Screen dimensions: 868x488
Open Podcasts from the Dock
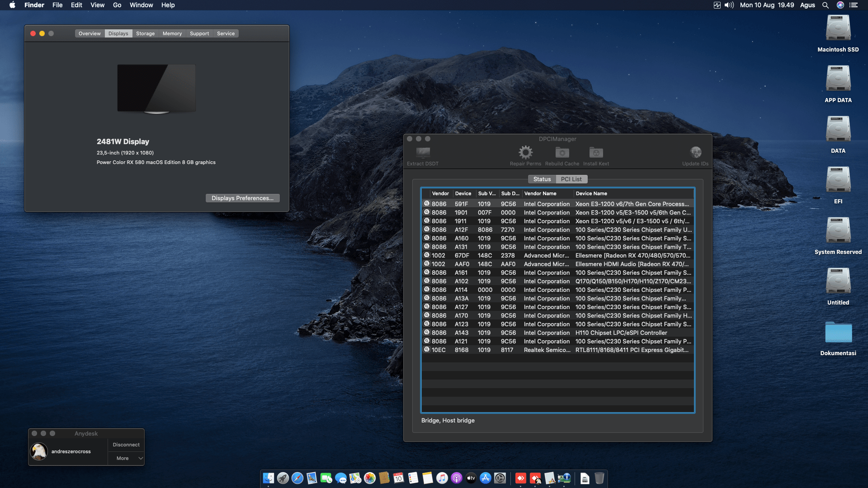457,478
